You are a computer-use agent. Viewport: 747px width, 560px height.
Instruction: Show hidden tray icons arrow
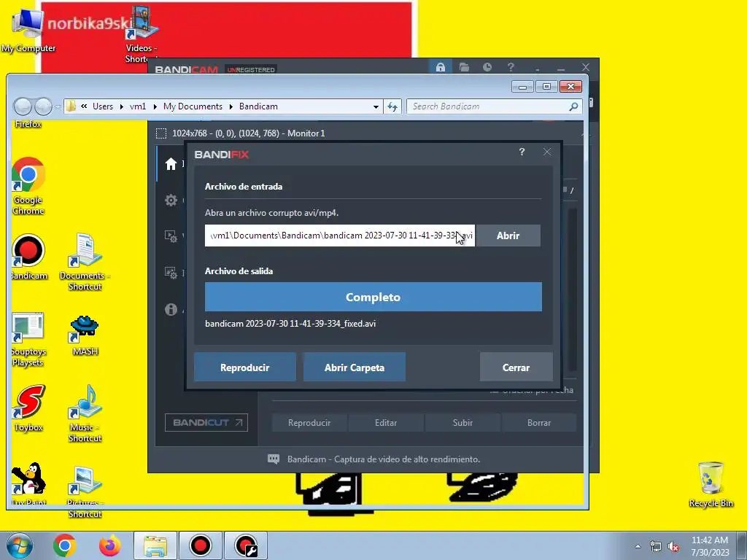638,547
